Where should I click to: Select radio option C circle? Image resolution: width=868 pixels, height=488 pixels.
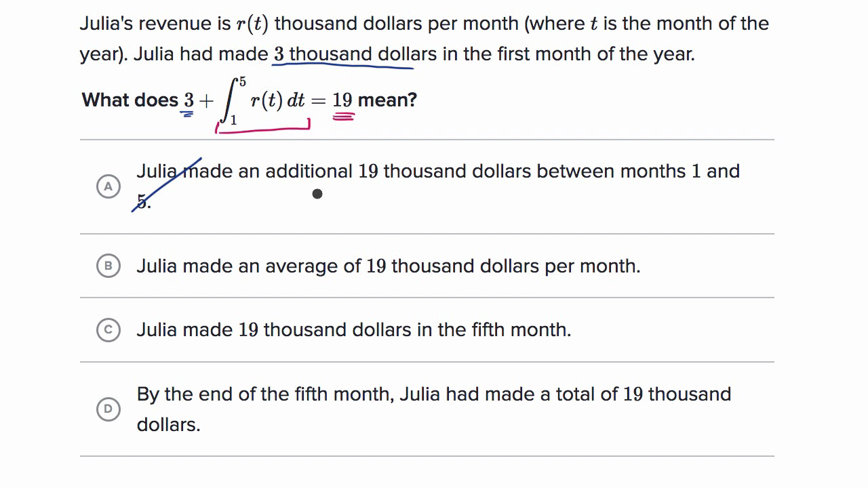coord(108,330)
